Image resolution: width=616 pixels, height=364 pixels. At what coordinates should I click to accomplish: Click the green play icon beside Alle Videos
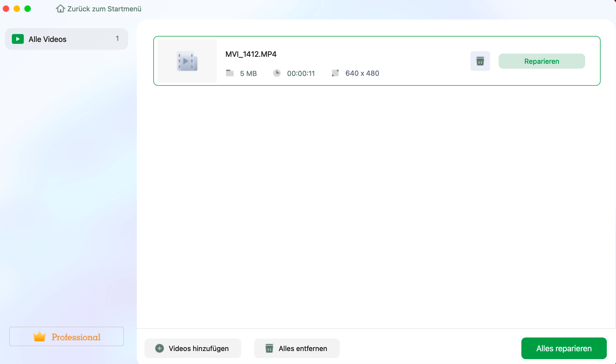pos(18,39)
